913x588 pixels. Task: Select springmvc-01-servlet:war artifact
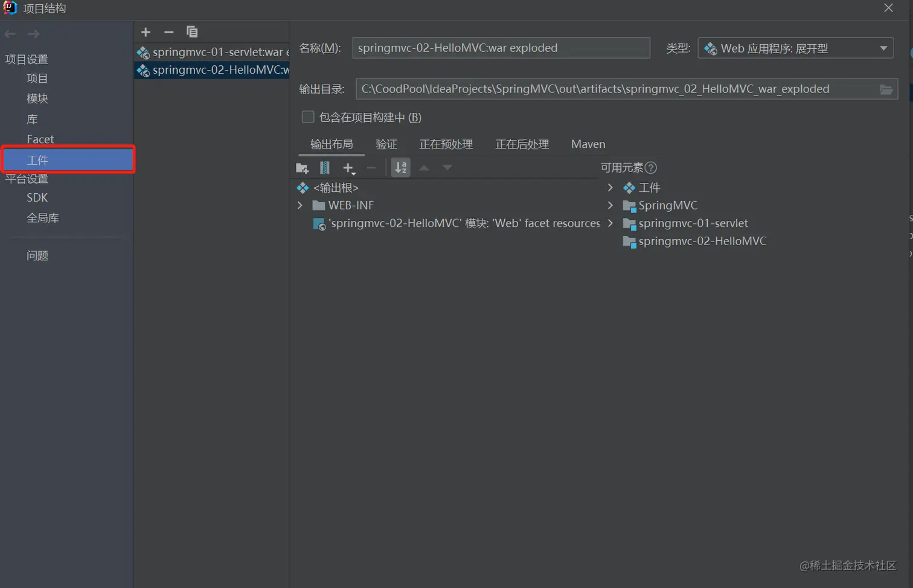[x=212, y=53]
